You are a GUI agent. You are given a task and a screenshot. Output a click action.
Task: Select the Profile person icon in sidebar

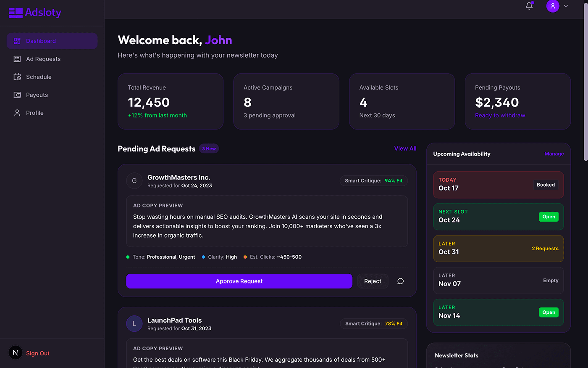point(17,113)
